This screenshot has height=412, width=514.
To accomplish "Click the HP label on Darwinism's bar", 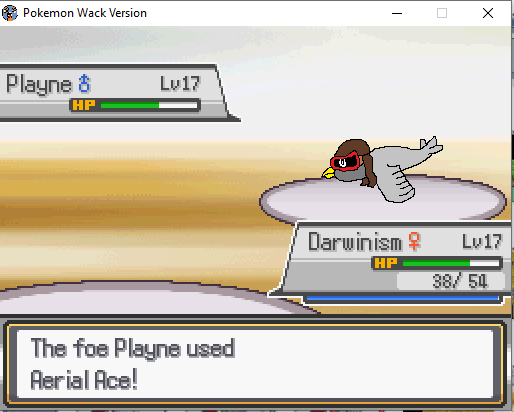I will click(x=386, y=263).
